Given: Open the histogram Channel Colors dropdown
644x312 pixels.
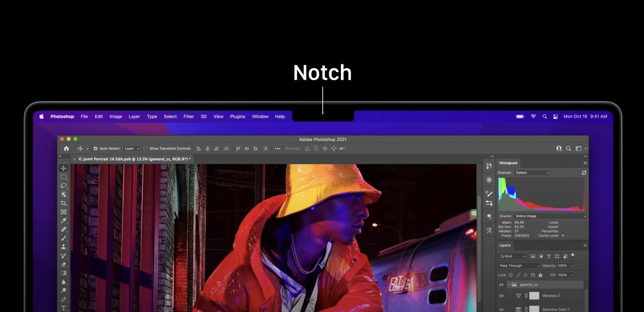Looking at the screenshot, I should pyautogui.click(x=532, y=173).
